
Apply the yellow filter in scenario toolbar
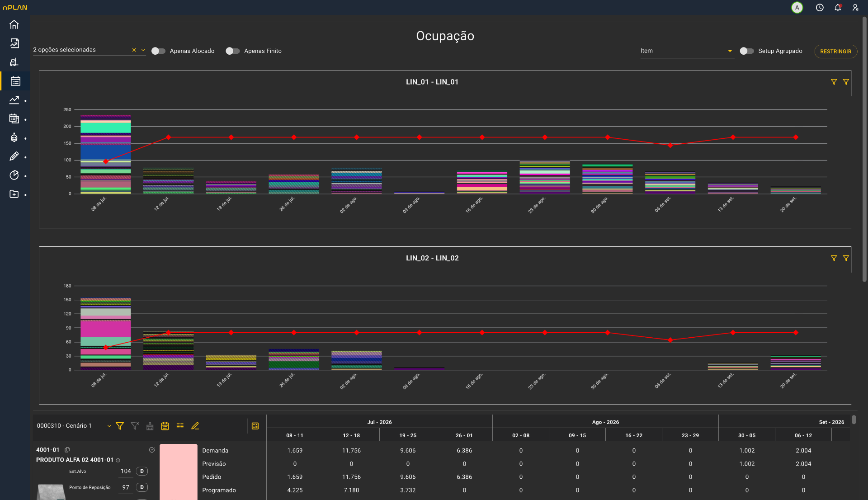[x=120, y=426]
